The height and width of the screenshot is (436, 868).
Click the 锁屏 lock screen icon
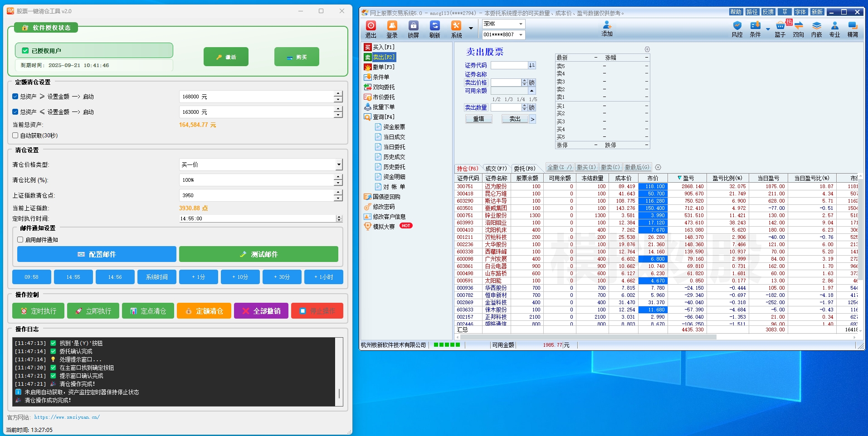[413, 29]
